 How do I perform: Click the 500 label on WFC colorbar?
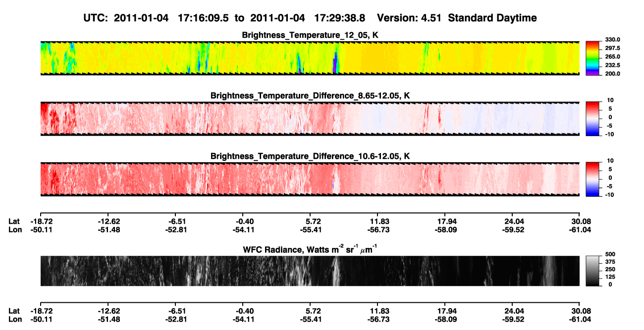tap(610, 253)
